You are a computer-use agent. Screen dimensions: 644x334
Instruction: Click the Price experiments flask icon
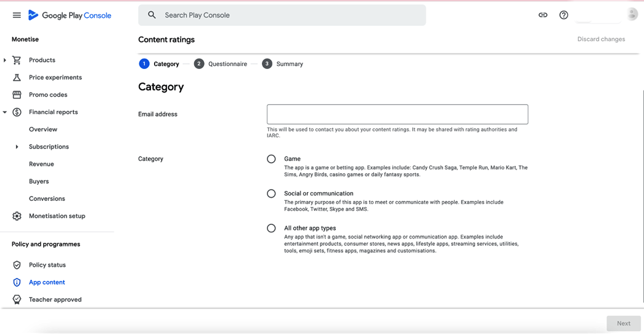coord(17,78)
